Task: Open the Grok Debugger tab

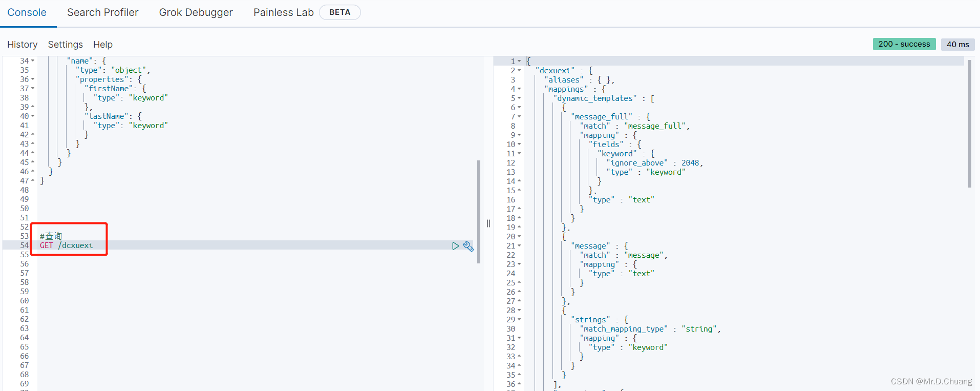Action: pyautogui.click(x=196, y=12)
